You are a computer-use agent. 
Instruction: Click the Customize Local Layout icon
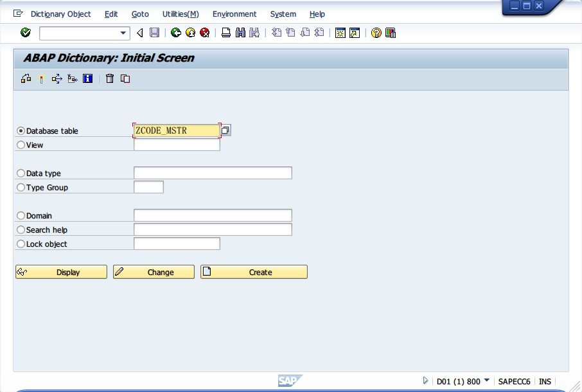point(391,33)
